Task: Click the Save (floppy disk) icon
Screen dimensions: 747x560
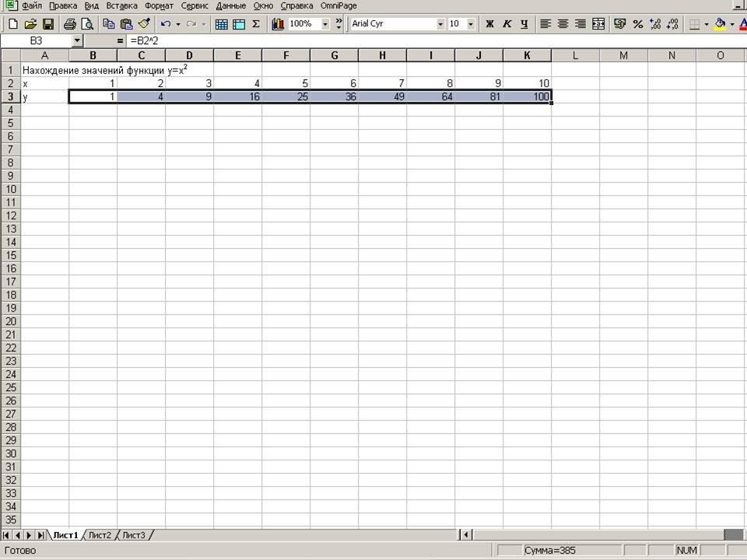Action: tap(48, 24)
